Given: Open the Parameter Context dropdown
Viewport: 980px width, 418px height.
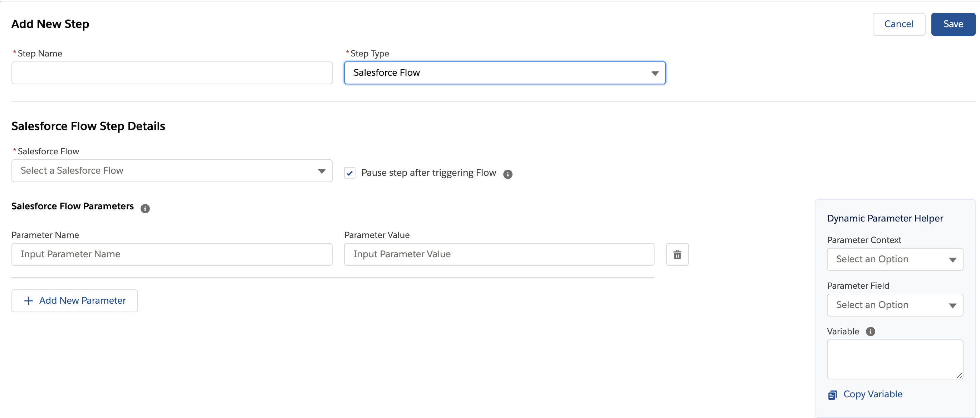Looking at the screenshot, I should (895, 259).
